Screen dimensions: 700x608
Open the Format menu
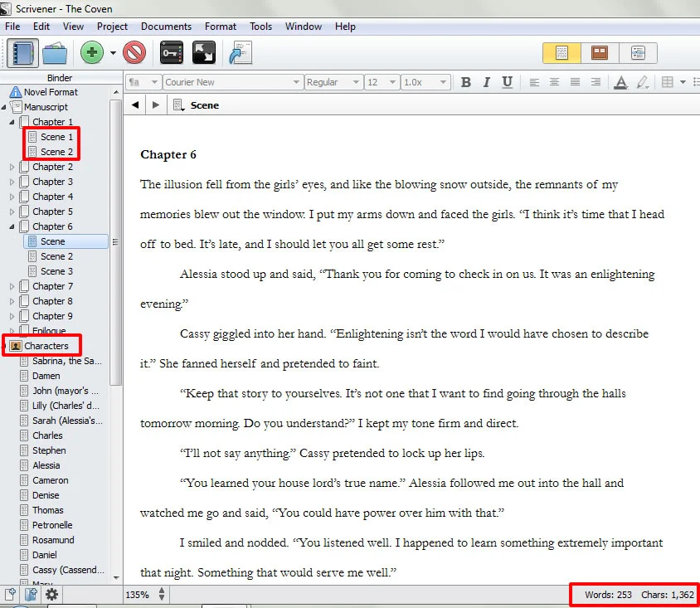pyautogui.click(x=221, y=27)
